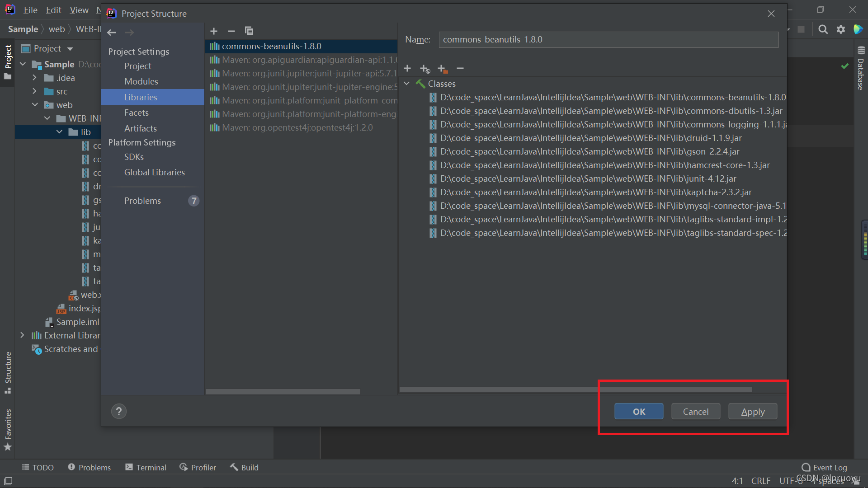Click the back navigation arrow in dialog
868x488 pixels.
[112, 33]
